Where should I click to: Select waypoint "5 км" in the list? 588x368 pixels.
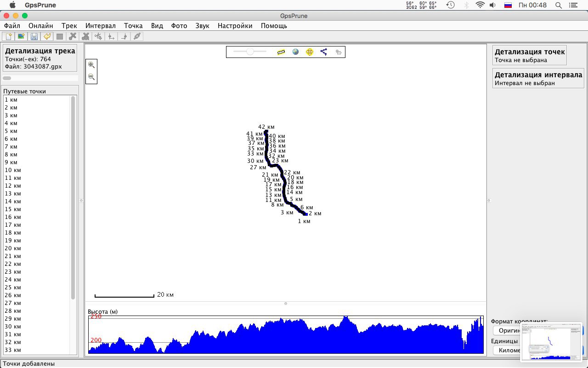tap(37, 131)
